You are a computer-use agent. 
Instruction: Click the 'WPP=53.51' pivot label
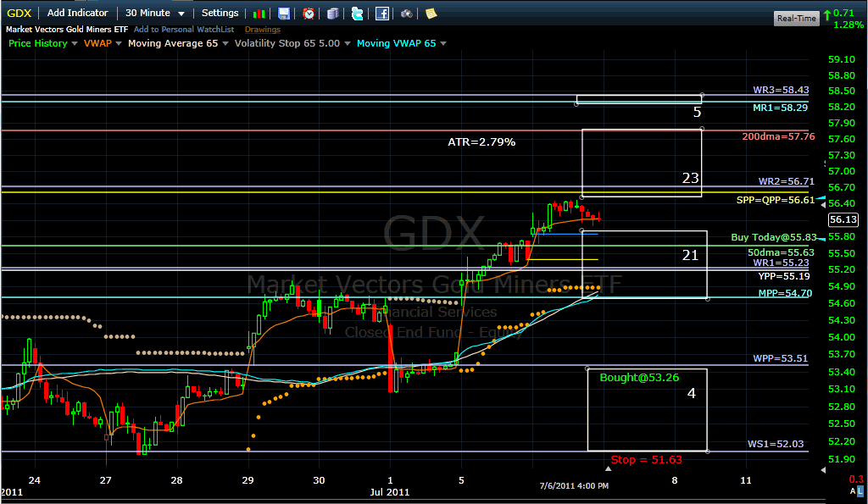[781, 358]
